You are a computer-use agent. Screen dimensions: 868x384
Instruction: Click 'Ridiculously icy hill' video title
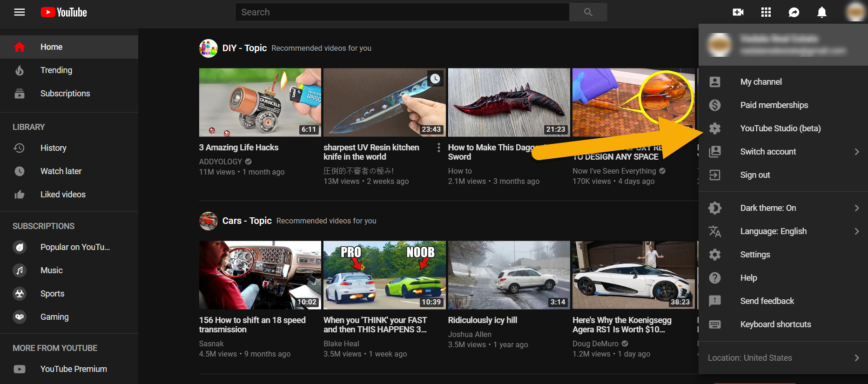click(483, 320)
